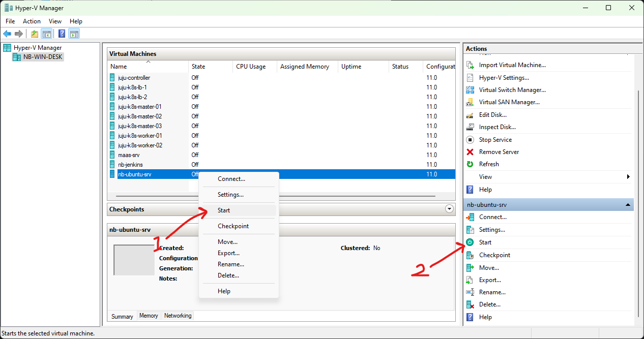Click the red Remove Server X icon
Image resolution: width=644 pixels, height=339 pixels.
click(470, 152)
